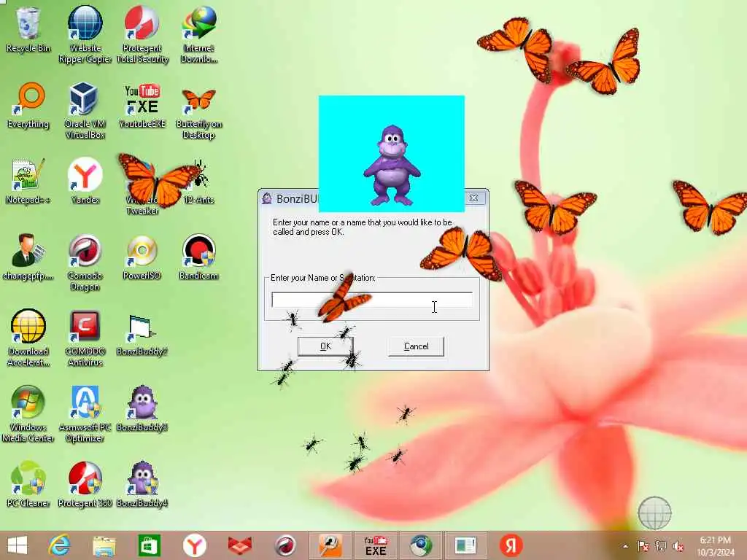Open the red Yandex Я taskbar icon
This screenshot has height=560, width=747.
click(511, 545)
